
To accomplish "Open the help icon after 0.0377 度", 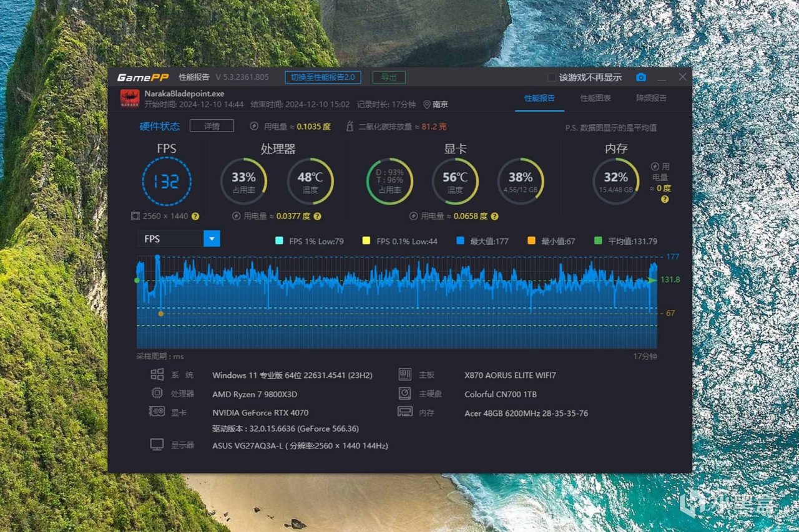I will point(317,216).
